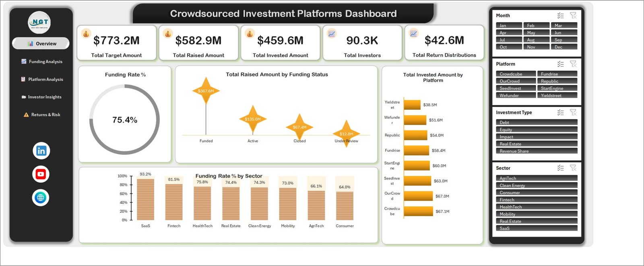Click the Investor Insights icon
644x266 pixels.
coord(24,97)
